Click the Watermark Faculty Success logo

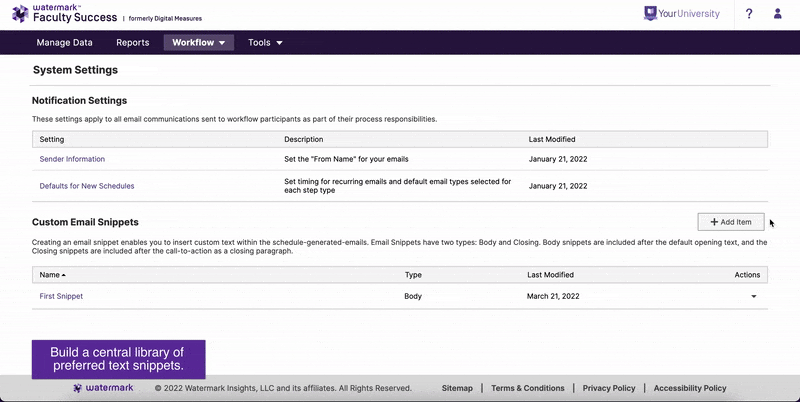pyautogui.click(x=65, y=14)
